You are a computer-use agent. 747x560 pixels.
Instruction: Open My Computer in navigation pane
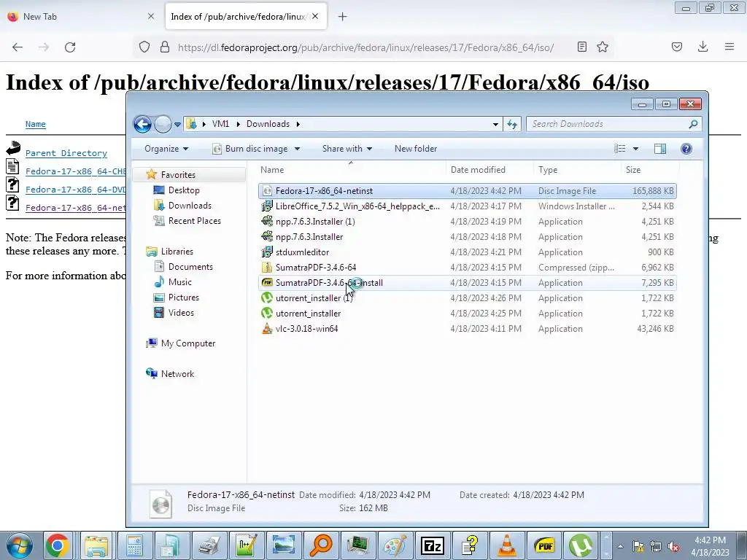click(187, 343)
